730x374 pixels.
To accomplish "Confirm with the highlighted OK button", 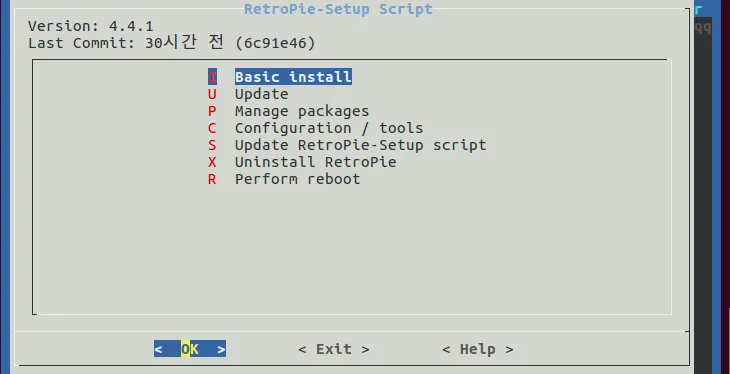I will pos(190,349).
